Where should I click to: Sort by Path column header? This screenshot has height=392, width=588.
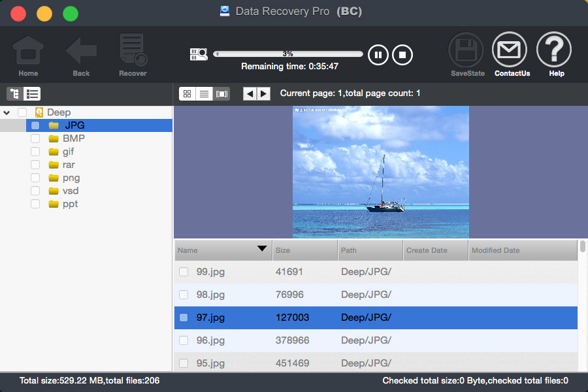[370, 250]
